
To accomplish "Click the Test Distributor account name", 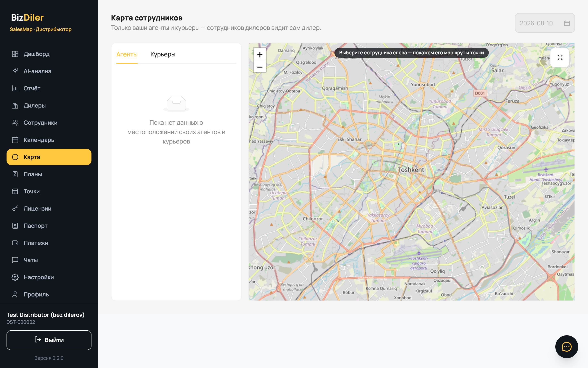I will (46, 315).
